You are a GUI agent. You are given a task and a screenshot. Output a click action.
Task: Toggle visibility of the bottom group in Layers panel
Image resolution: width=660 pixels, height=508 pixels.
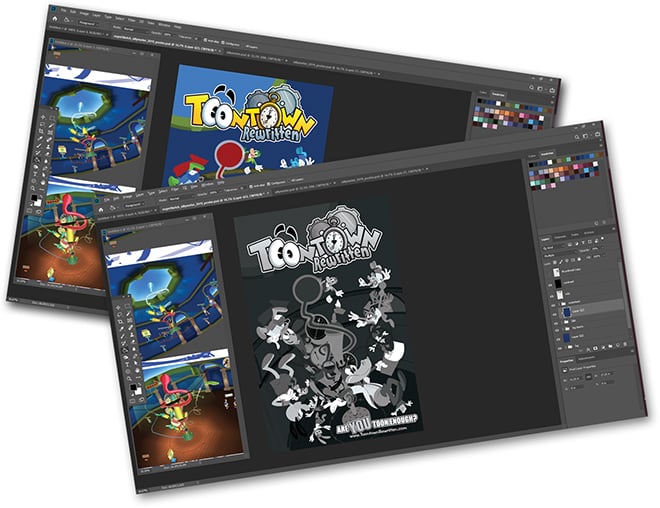click(x=559, y=348)
